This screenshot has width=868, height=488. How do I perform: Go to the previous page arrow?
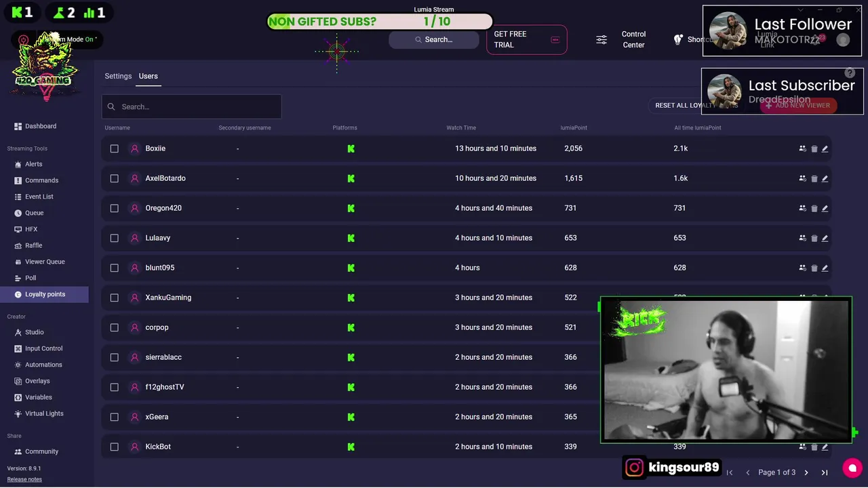[x=748, y=472]
